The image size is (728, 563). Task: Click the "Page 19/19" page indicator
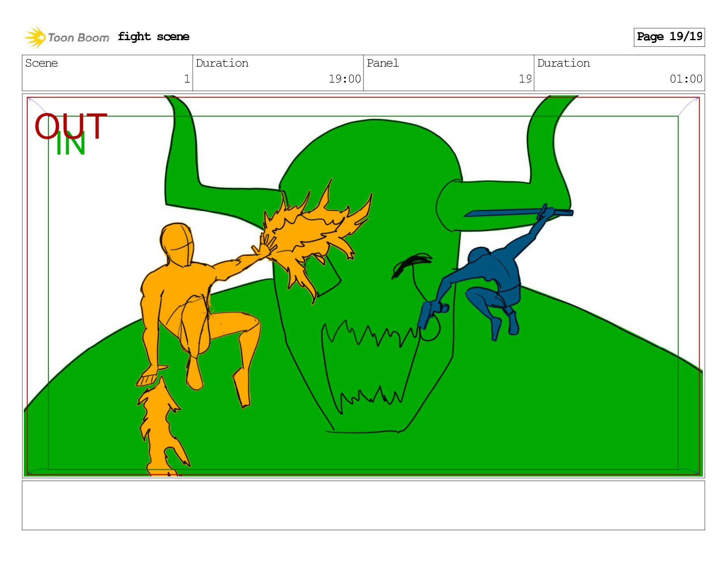(x=669, y=37)
